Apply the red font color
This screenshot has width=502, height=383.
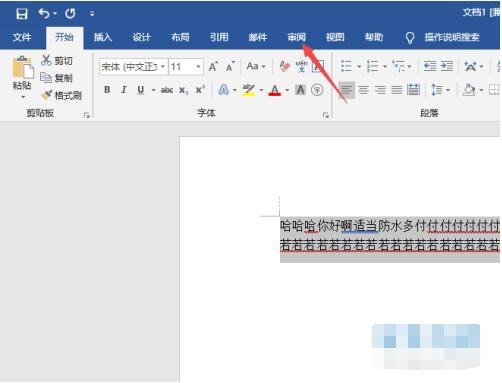[x=275, y=90]
